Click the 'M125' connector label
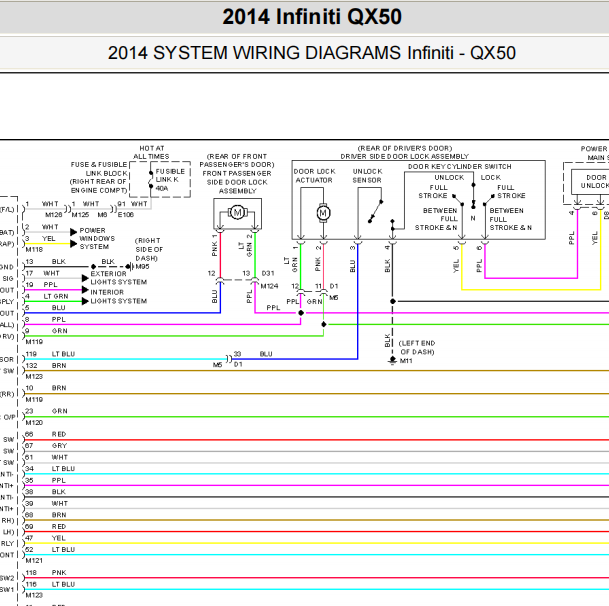This screenshot has height=606, width=609. tap(80, 215)
